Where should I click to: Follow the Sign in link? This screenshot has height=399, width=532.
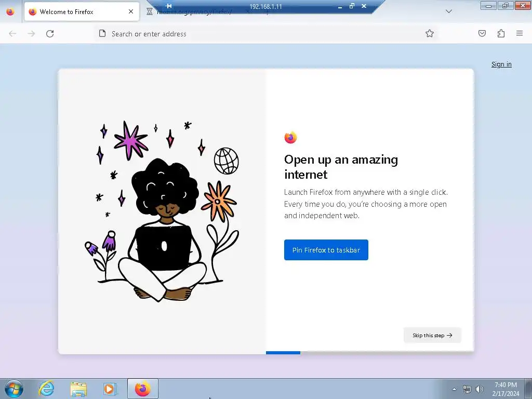501,64
